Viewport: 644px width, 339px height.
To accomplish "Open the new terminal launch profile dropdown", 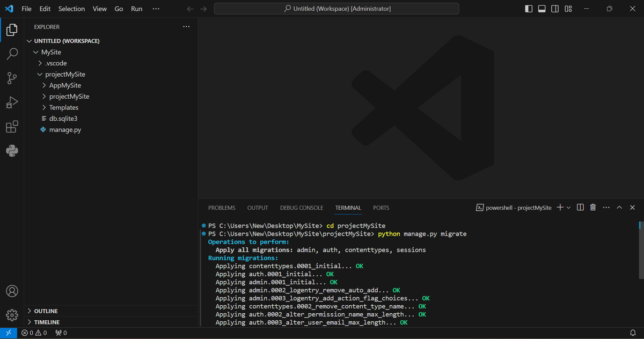I will click(568, 208).
